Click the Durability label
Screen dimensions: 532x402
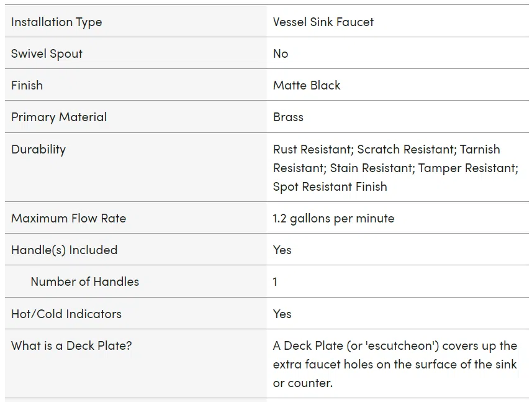pyautogui.click(x=38, y=149)
